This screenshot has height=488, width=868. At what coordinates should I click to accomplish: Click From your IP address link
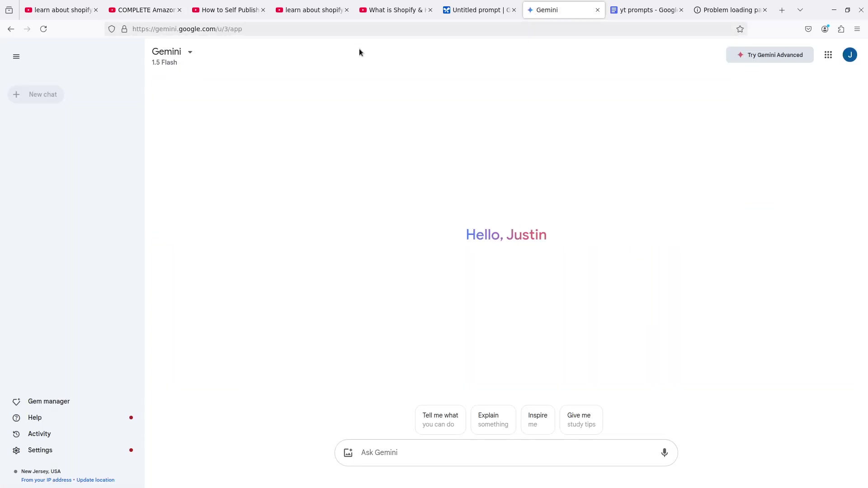click(x=46, y=480)
